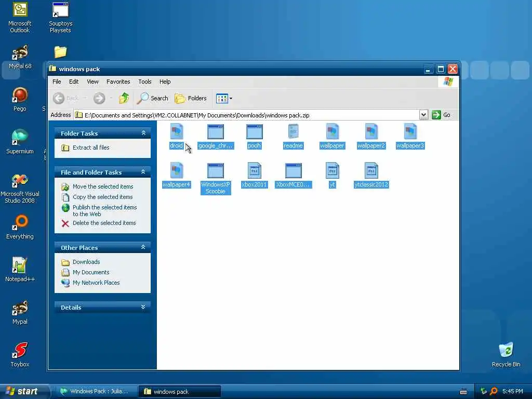Screen dimensions: 532x399
Task: Open Supermium desktop shortcut
Action: point(20,142)
